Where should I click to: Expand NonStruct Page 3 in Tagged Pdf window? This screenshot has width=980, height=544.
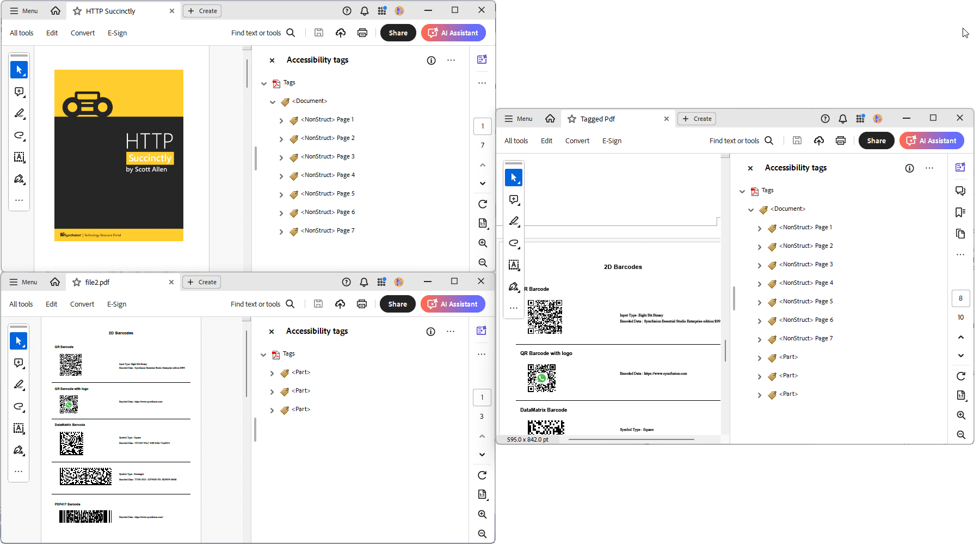click(x=760, y=265)
